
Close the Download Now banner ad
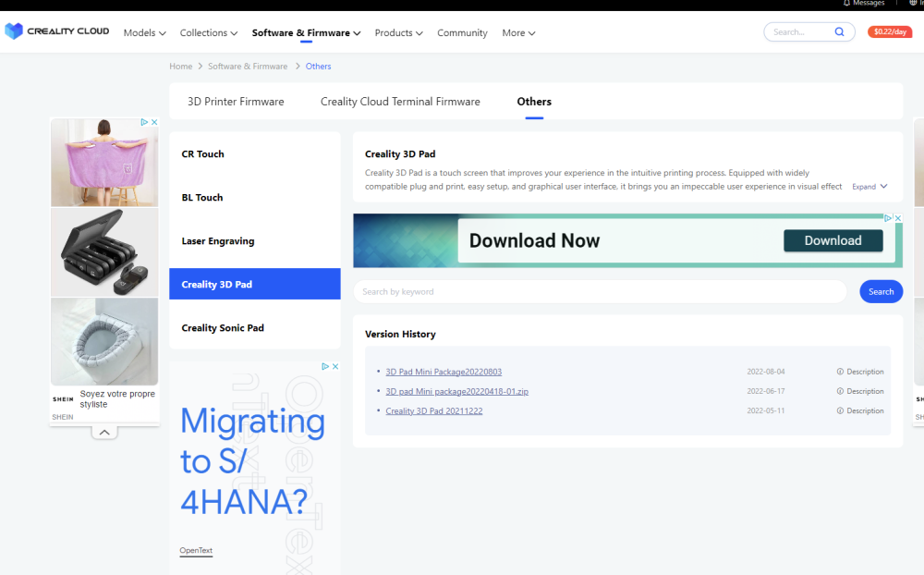point(898,218)
